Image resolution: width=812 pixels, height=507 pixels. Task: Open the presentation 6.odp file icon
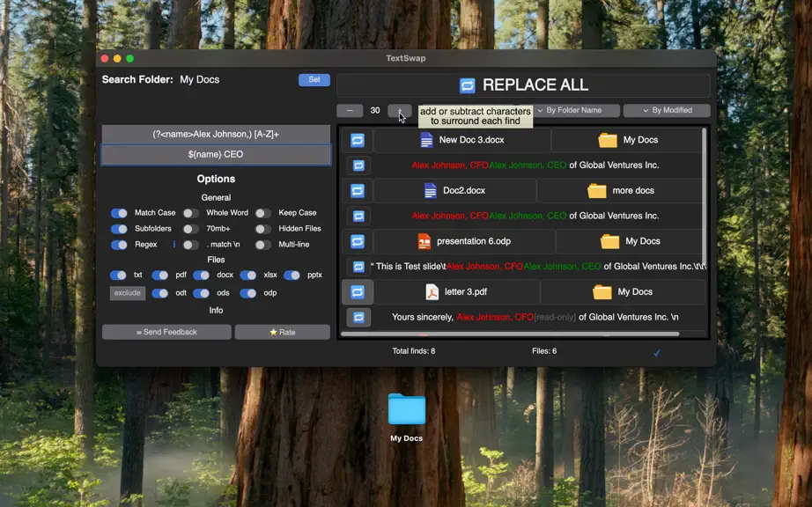coord(424,241)
